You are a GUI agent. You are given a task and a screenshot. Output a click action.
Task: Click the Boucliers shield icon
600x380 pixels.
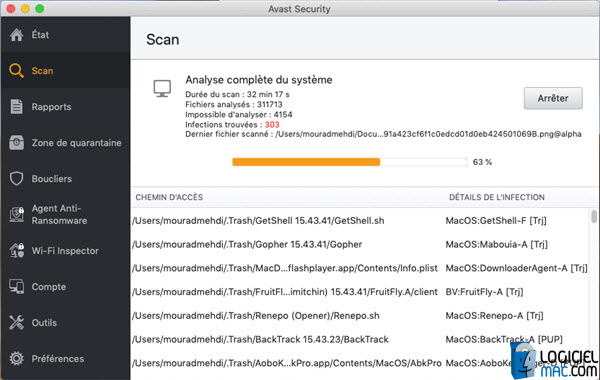[x=16, y=179]
